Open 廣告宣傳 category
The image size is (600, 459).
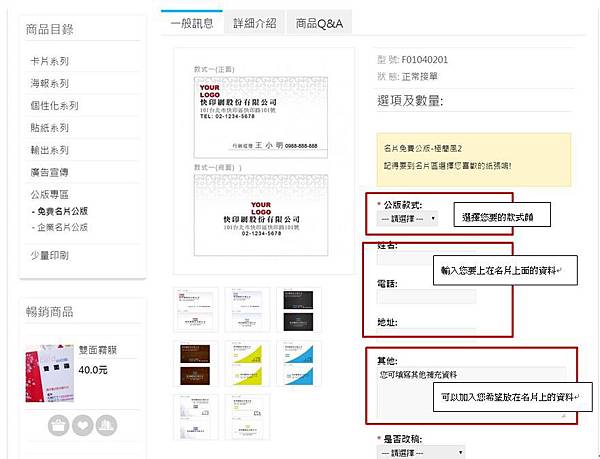(50, 172)
